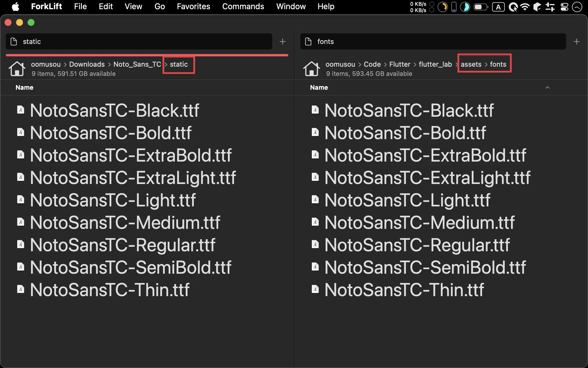The height and width of the screenshot is (368, 588).
Task: Select NotoSansTC-ExtraBold.ttf in static pane
Action: pos(131,155)
